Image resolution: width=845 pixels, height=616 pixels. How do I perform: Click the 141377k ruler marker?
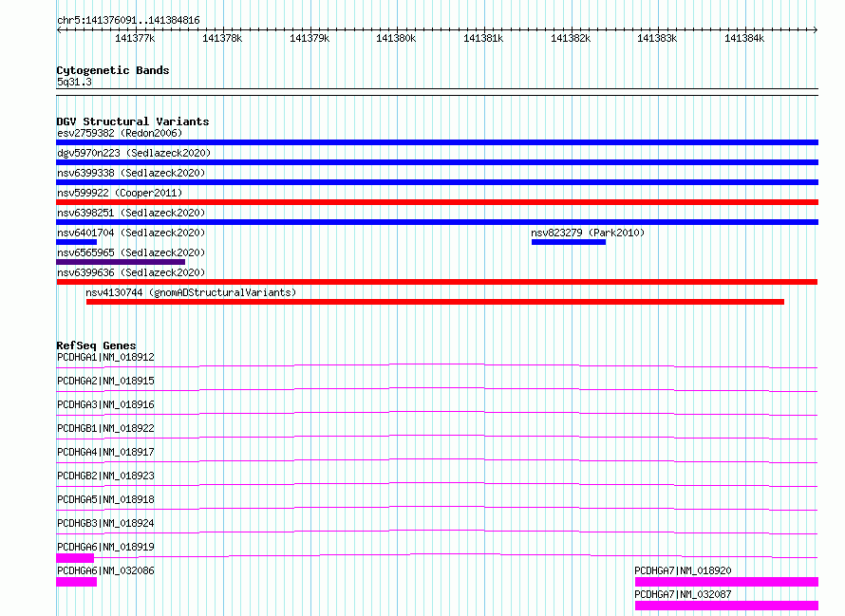click(x=135, y=38)
